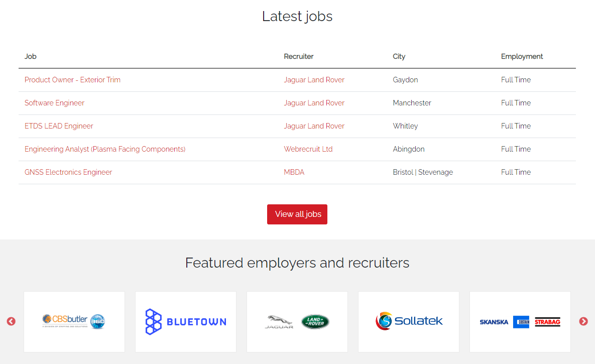Screen dimensions: 595x364
Task: Select the BLUETOWN recruiter logo
Action: pyautogui.click(x=185, y=321)
